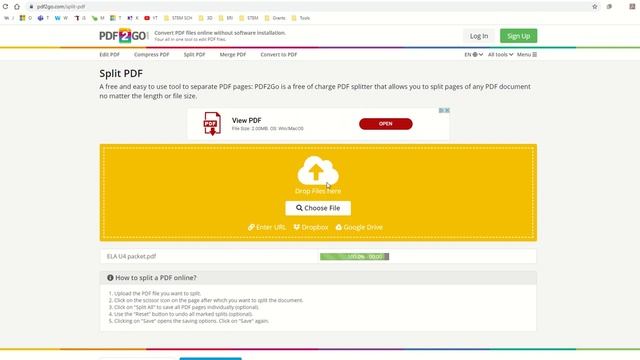Open the 3D bookmark folder
This screenshot has height=360, width=640.
[x=205, y=18]
